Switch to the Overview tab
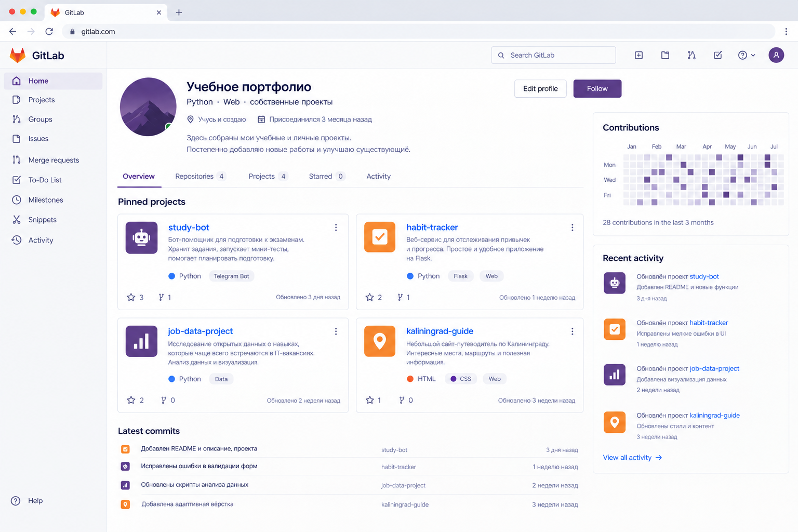Viewport: 798px width, 532px height. [139, 177]
